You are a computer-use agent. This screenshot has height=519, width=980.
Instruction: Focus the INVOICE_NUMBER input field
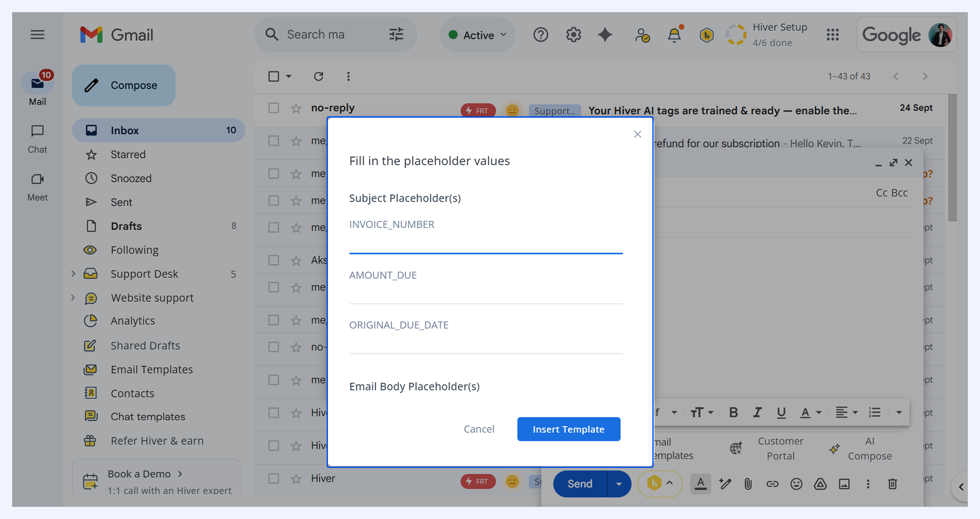coord(486,243)
